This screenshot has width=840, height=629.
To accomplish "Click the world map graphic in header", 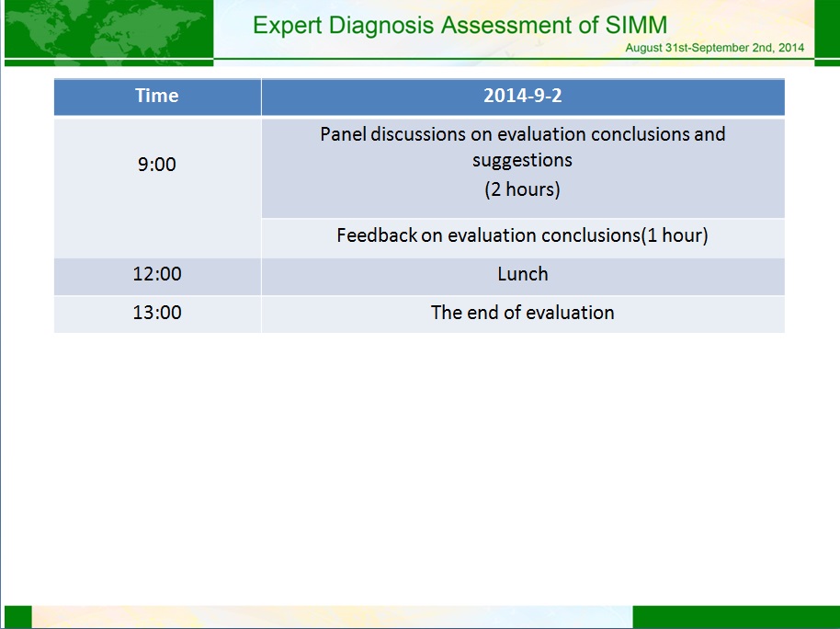I will (x=108, y=29).
